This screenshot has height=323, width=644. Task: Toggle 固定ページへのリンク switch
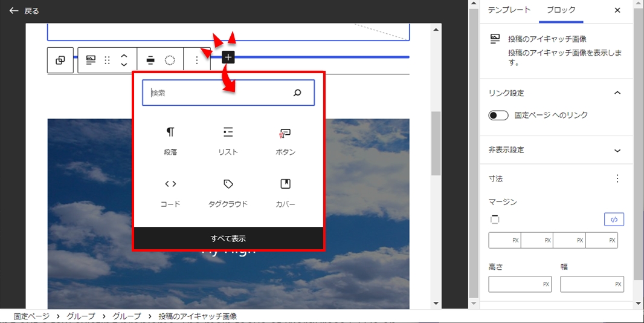coord(498,116)
